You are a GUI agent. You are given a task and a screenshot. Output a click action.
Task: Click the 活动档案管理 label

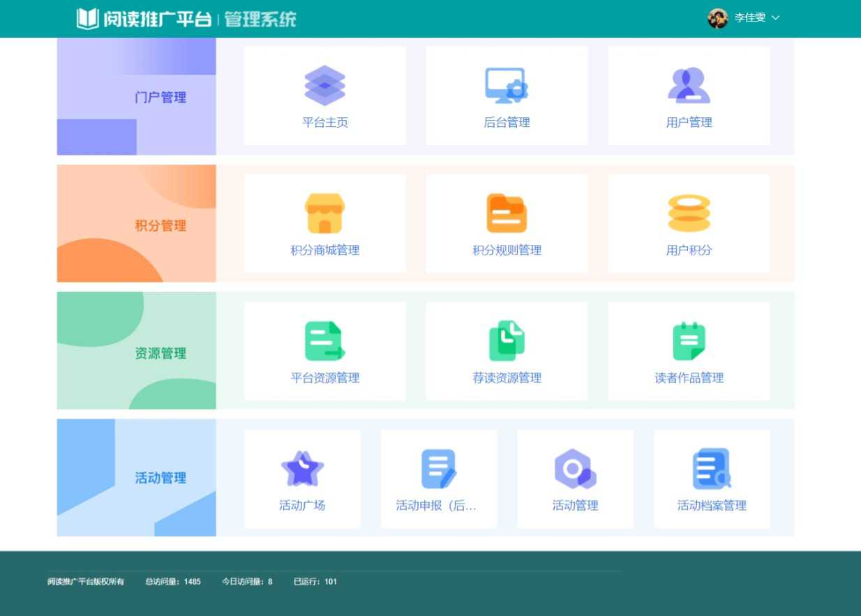[x=712, y=506]
